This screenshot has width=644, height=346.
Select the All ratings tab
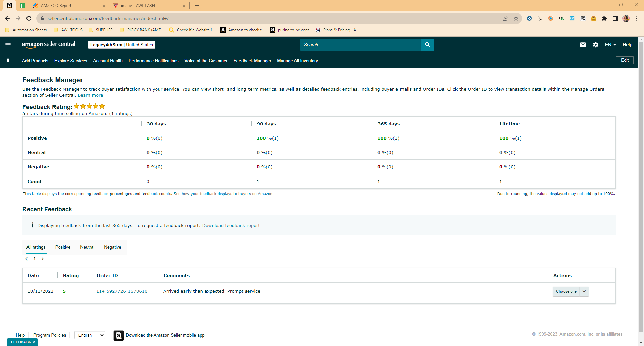tap(36, 247)
